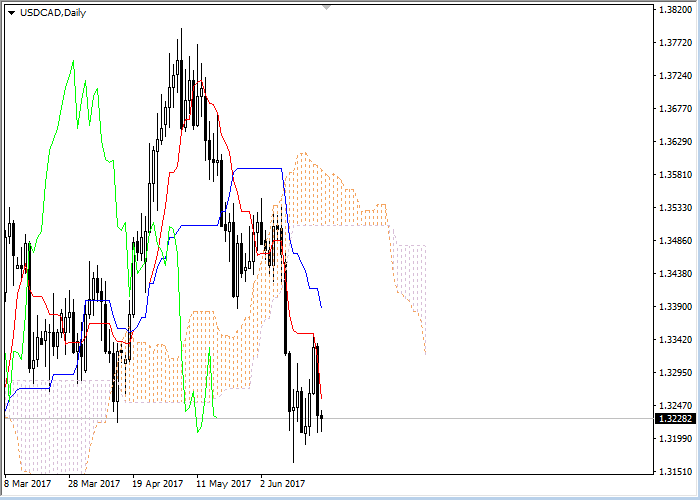The height and width of the screenshot is (500, 700).
Task: Click the 1.36770 price scale label
Action: tap(675, 108)
